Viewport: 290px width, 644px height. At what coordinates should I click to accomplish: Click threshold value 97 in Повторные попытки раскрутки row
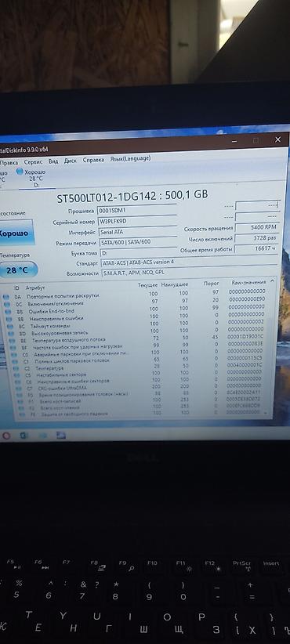tap(216, 292)
